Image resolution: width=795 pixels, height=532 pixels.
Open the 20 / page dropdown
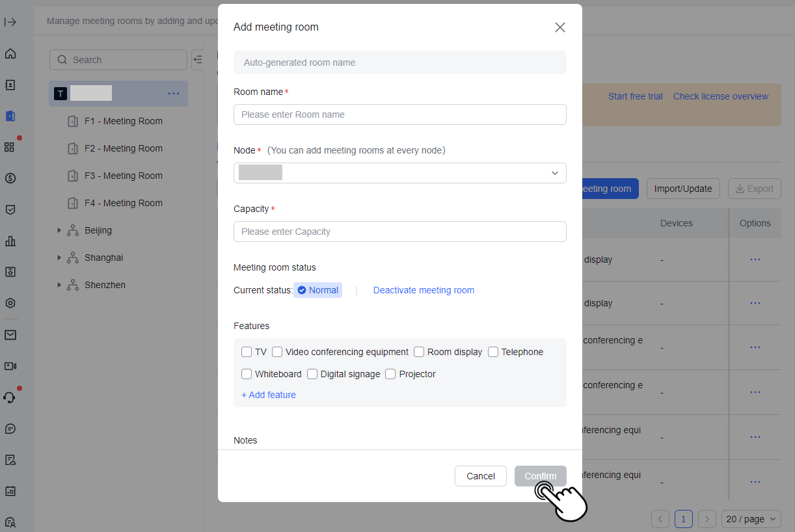point(751,518)
